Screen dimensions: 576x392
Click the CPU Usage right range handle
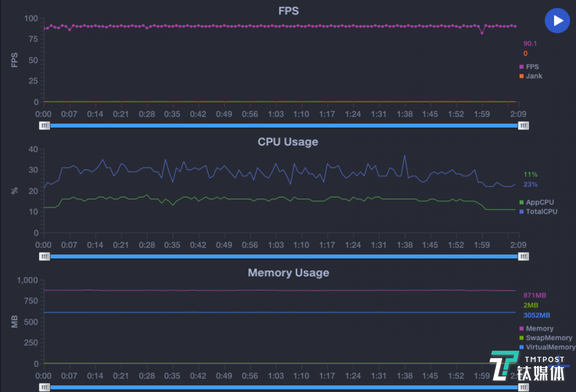[523, 256]
